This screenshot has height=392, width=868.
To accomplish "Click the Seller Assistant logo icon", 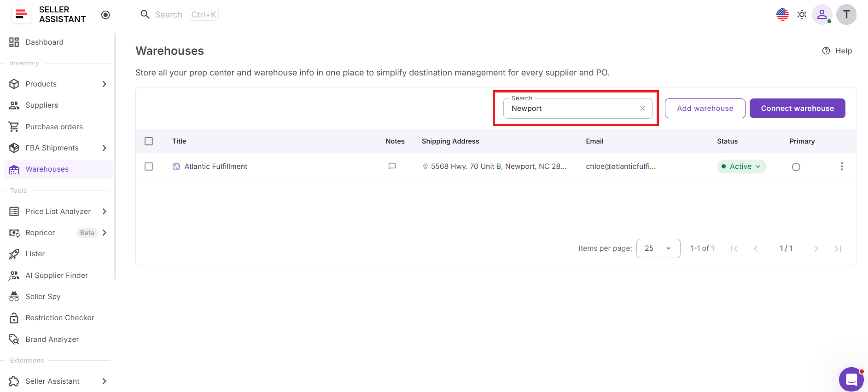I will [21, 14].
